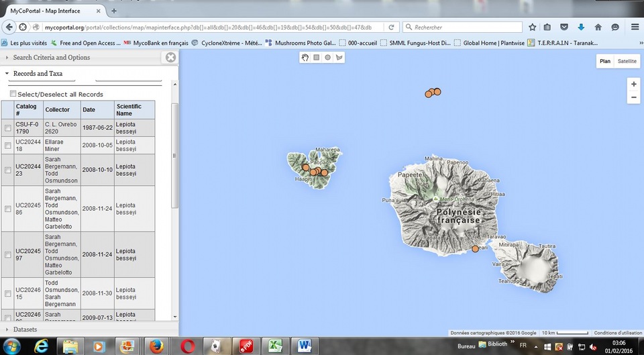This screenshot has height=355, width=644.
Task: Click the orange marker near Papeari
Action: point(475,249)
